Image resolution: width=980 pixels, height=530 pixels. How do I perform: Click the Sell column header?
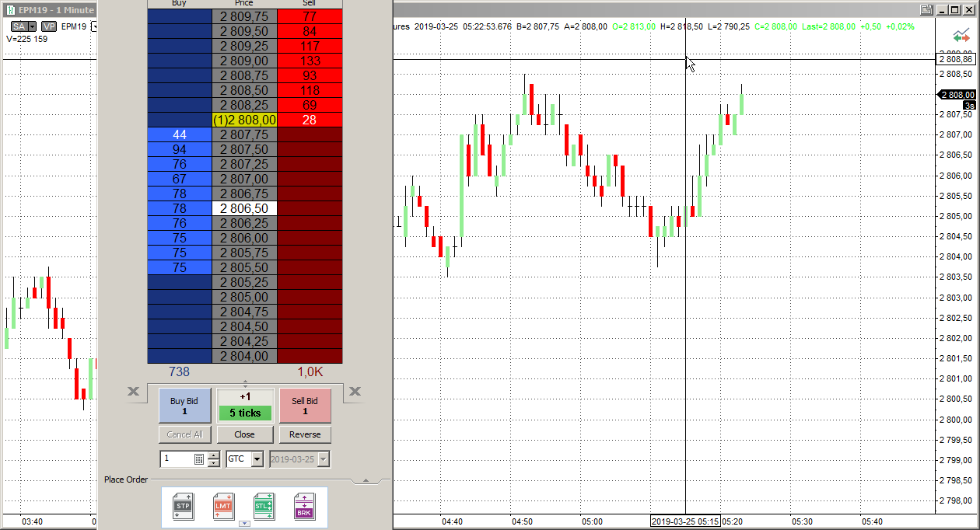pyautogui.click(x=310, y=4)
